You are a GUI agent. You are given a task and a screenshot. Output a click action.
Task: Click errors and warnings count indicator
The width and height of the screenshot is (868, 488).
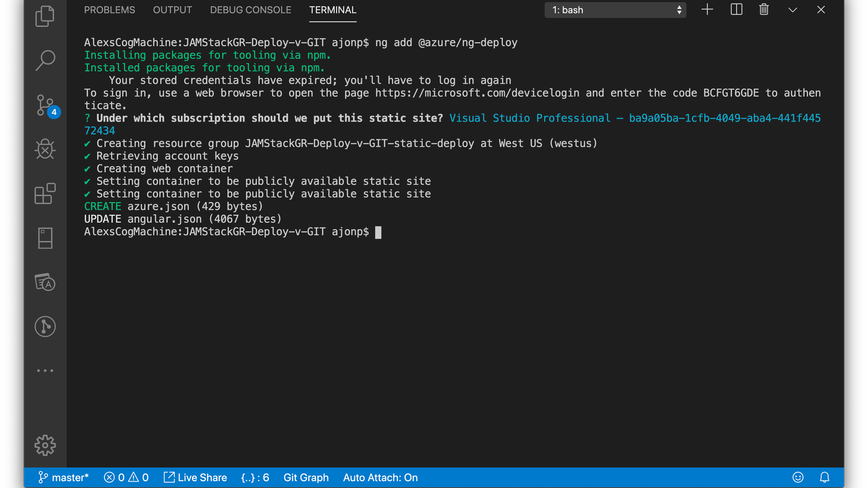(126, 478)
